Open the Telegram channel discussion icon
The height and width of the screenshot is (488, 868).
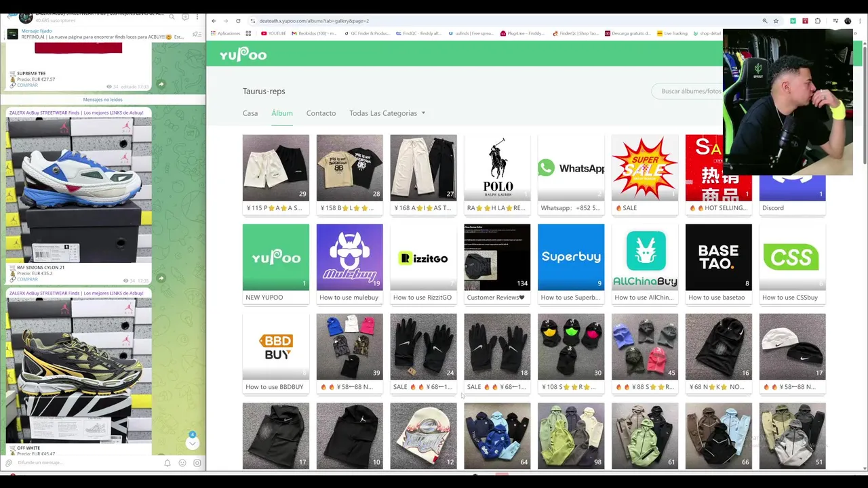(185, 16)
